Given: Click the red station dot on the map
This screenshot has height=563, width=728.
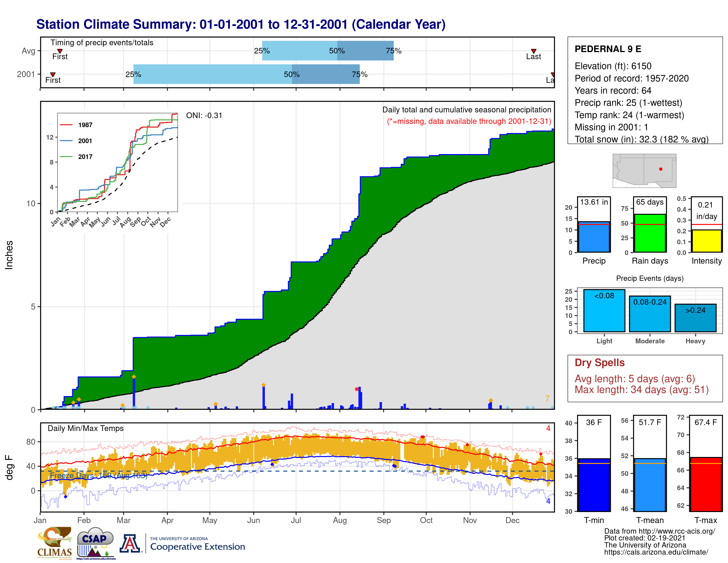Looking at the screenshot, I should tap(661, 169).
